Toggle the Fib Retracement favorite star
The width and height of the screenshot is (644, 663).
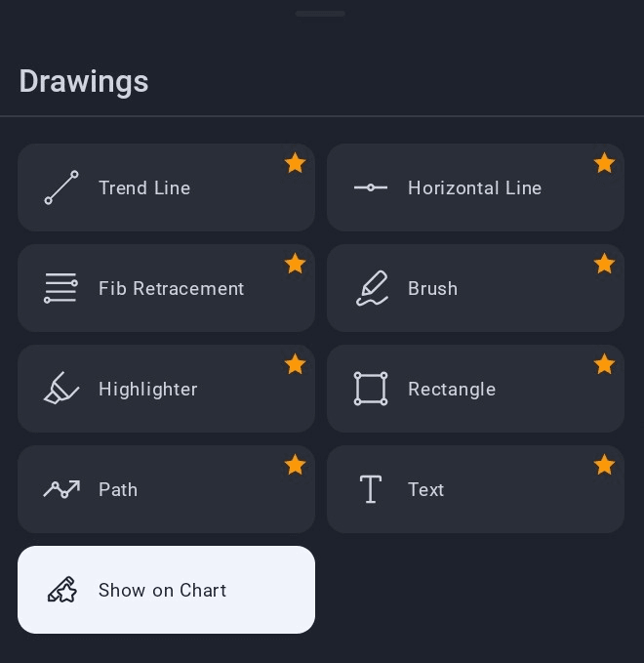tap(295, 264)
